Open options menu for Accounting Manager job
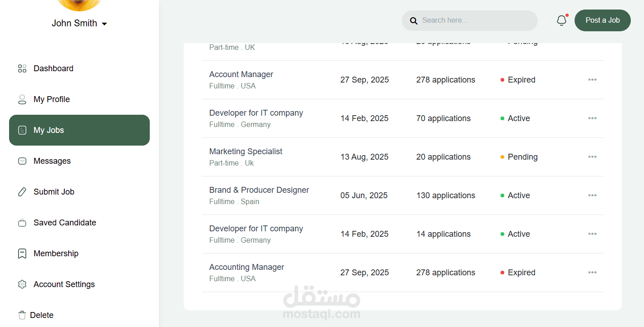Image resolution: width=644 pixels, height=327 pixels. click(592, 273)
